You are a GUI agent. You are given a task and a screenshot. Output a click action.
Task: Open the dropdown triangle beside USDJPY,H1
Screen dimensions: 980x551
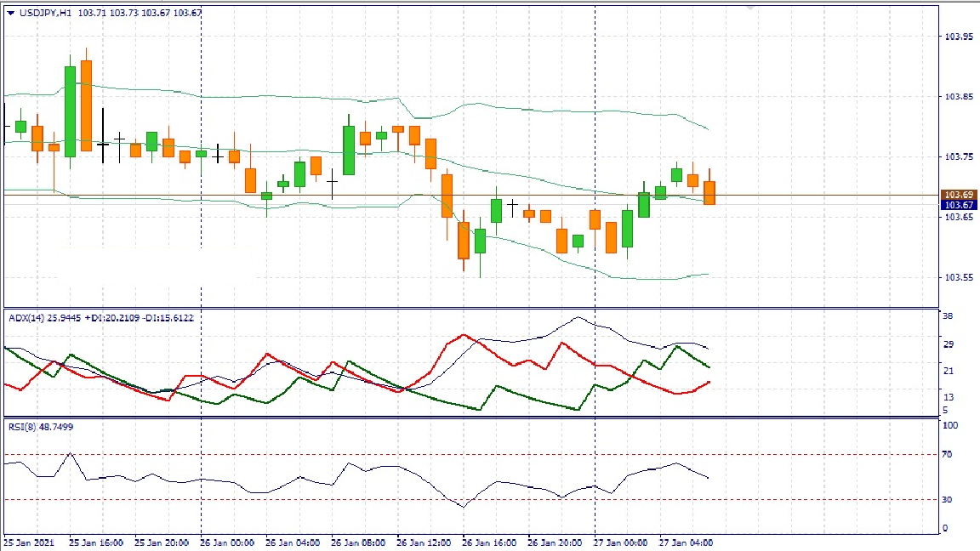10,13
